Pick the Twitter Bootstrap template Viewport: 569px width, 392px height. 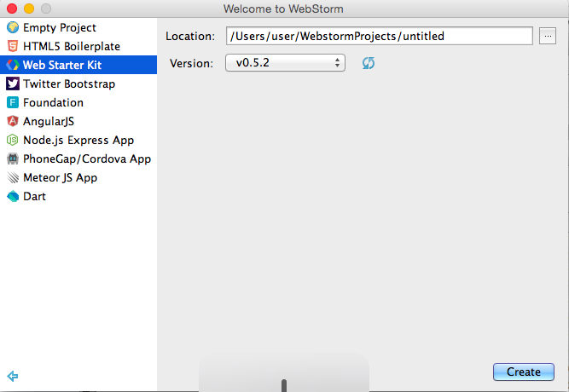click(78, 84)
